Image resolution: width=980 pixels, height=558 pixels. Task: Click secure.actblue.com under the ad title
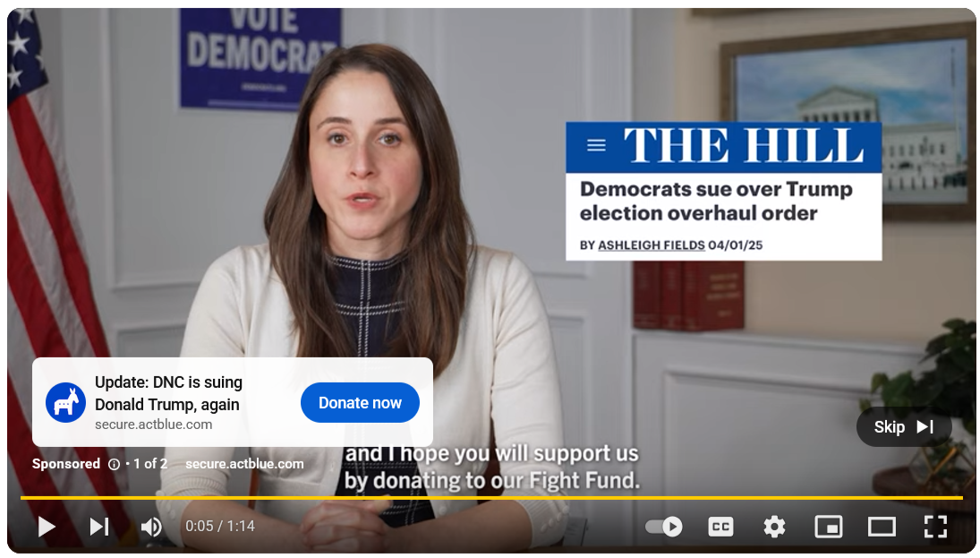click(154, 425)
